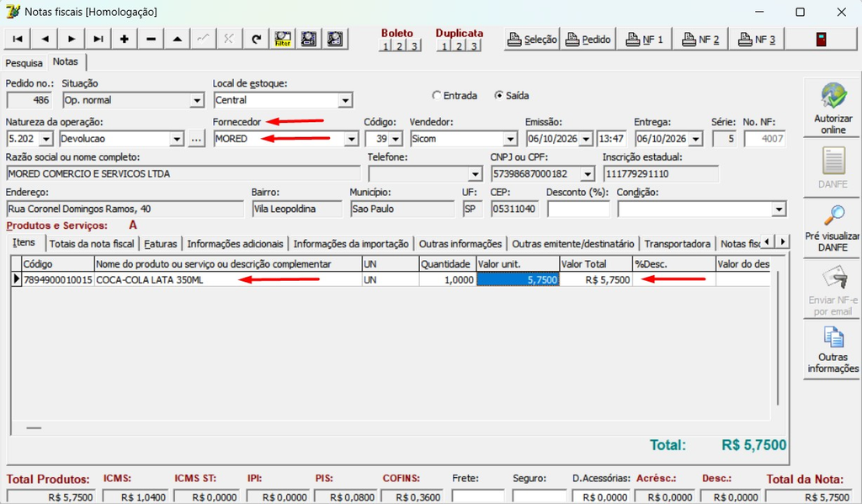Open the CNPJ ou CPF dropdown
The image size is (862, 504).
(x=588, y=174)
